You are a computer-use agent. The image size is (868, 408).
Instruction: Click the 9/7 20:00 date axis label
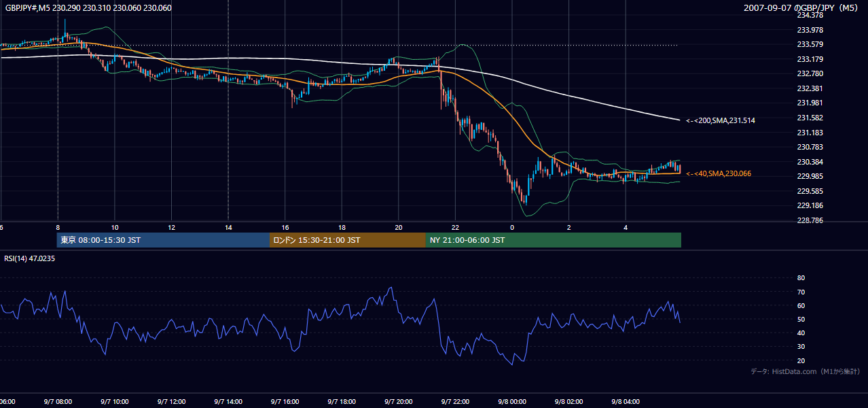[x=399, y=402]
